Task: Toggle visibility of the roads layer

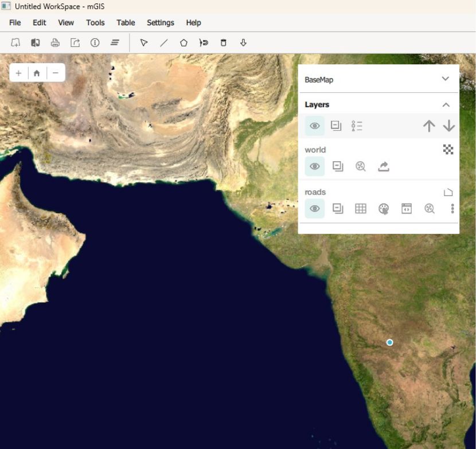Action: click(x=314, y=209)
